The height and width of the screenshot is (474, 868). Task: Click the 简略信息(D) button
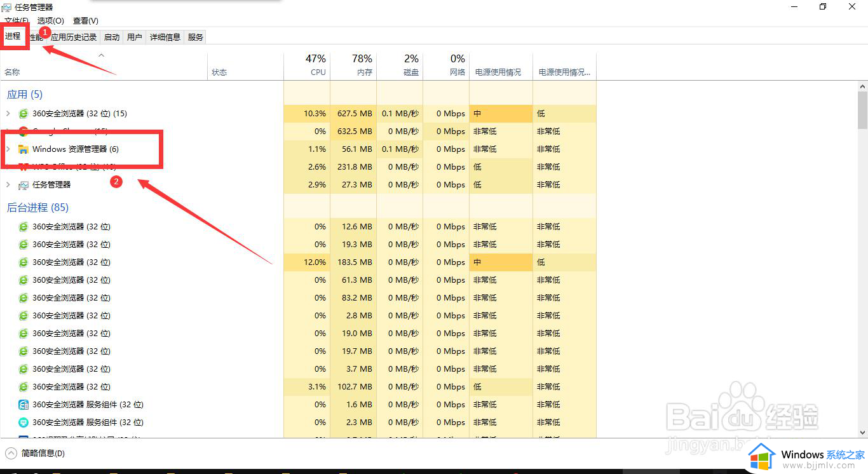(43, 453)
